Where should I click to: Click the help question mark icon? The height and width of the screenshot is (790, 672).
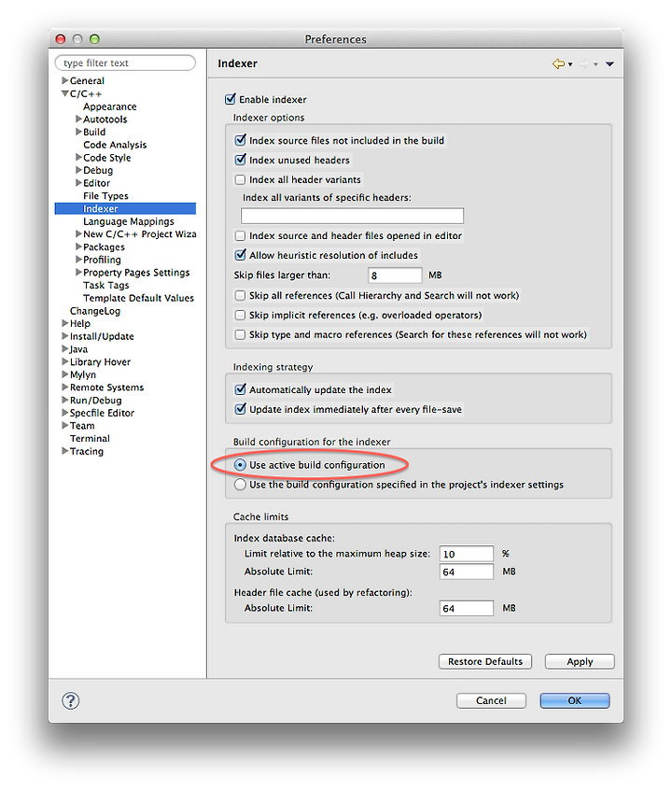tap(71, 700)
